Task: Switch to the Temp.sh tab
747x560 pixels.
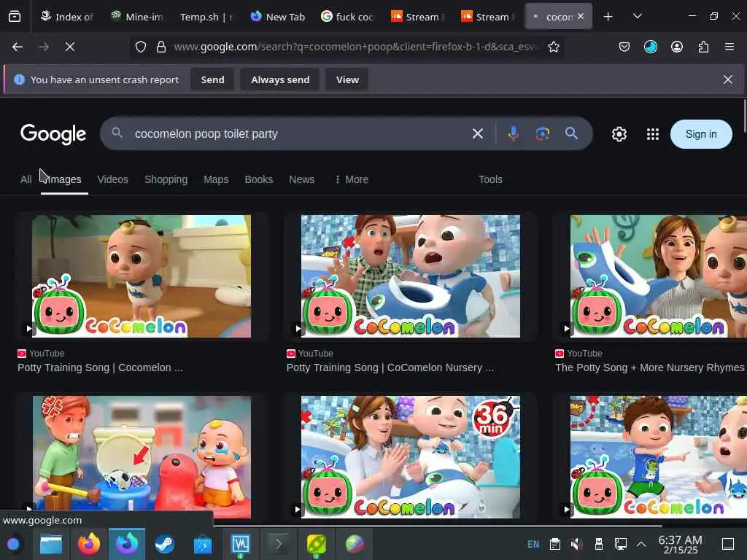Action: point(206,17)
